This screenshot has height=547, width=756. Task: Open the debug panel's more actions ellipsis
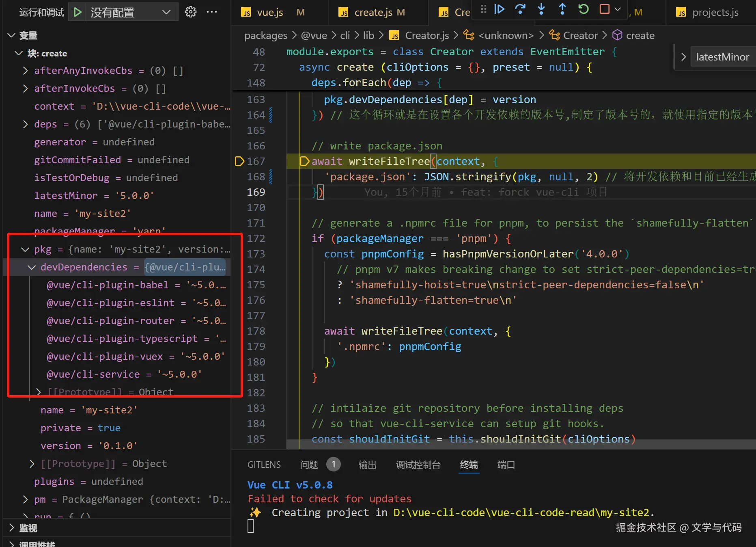coord(212,12)
